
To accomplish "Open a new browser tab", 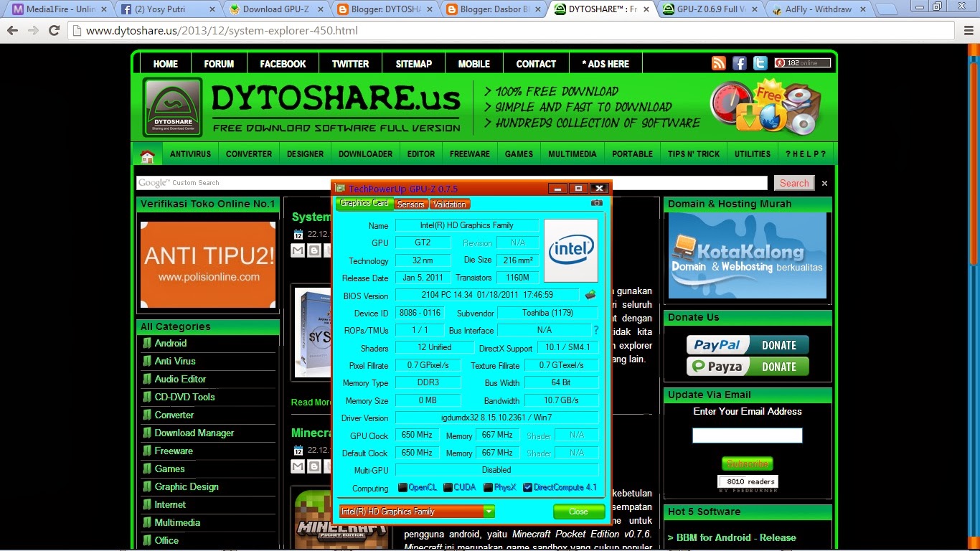I will tap(887, 10).
